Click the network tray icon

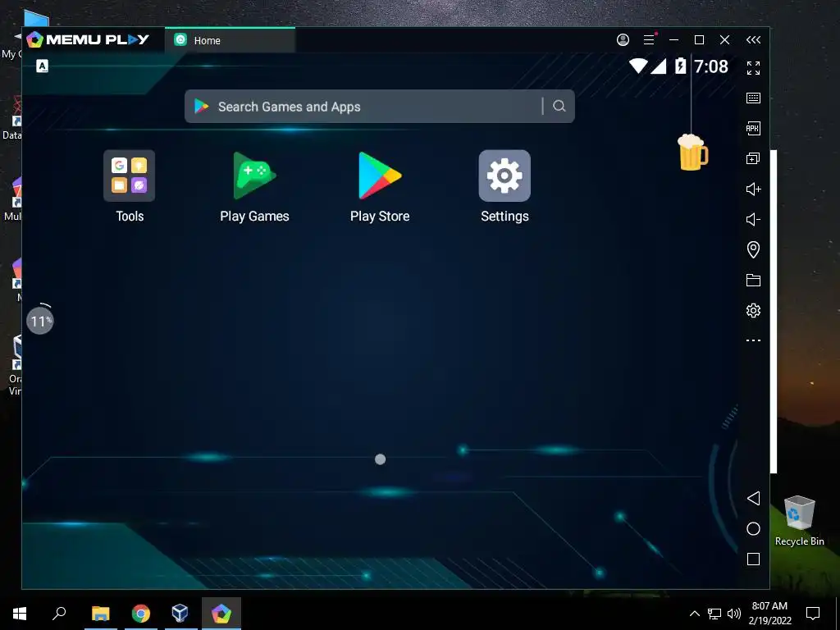[x=714, y=614]
